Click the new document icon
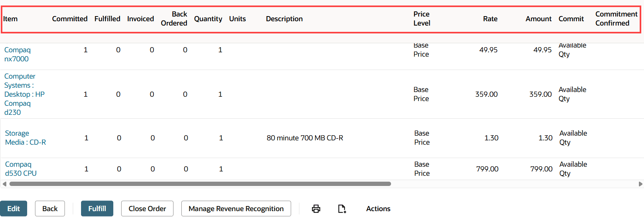The width and height of the screenshot is (644, 219). [x=342, y=209]
